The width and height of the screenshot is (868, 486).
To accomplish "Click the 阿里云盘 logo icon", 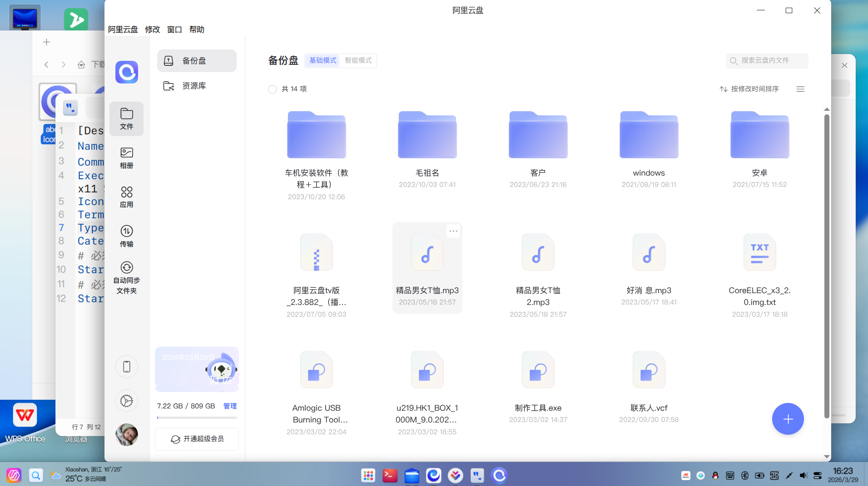I will point(126,72).
